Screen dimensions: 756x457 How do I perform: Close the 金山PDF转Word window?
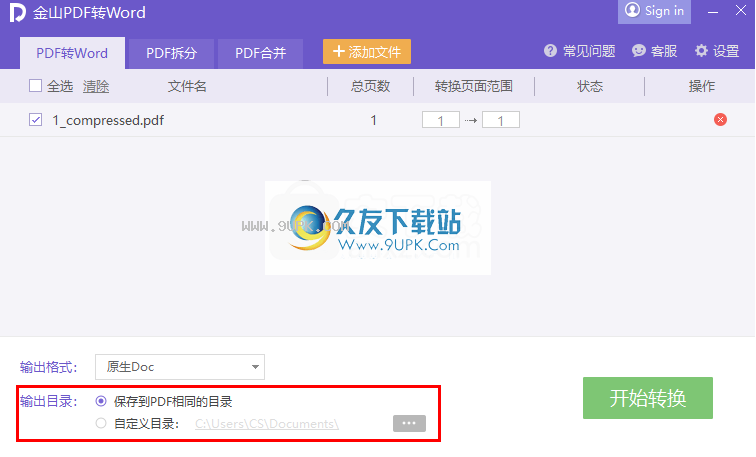(x=741, y=11)
